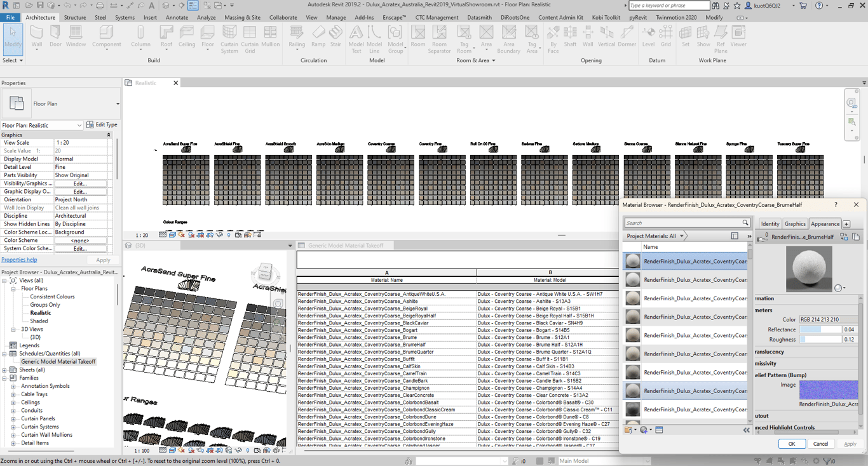Select the Wall tool in the Build panel

(37, 36)
